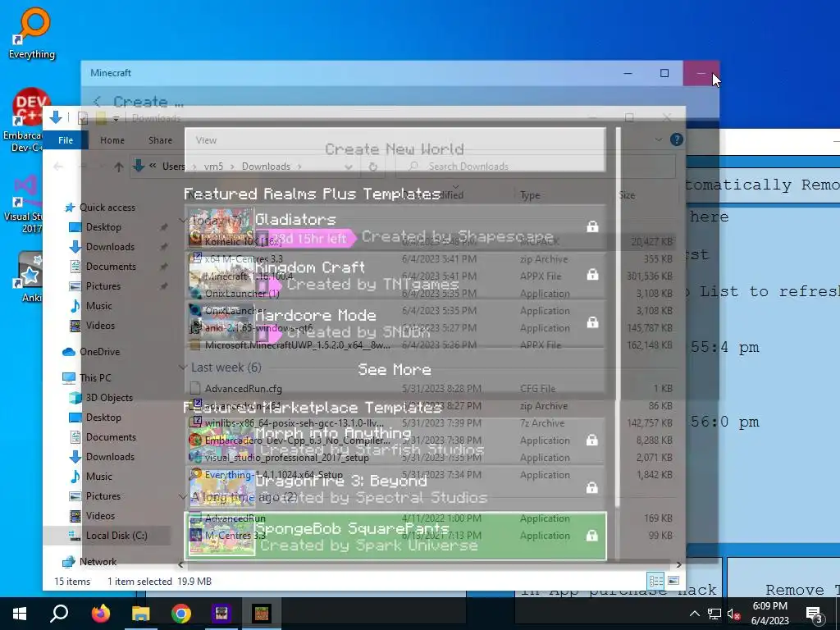Switch to the Share ribbon tab
The width and height of the screenshot is (840, 630).
point(160,140)
